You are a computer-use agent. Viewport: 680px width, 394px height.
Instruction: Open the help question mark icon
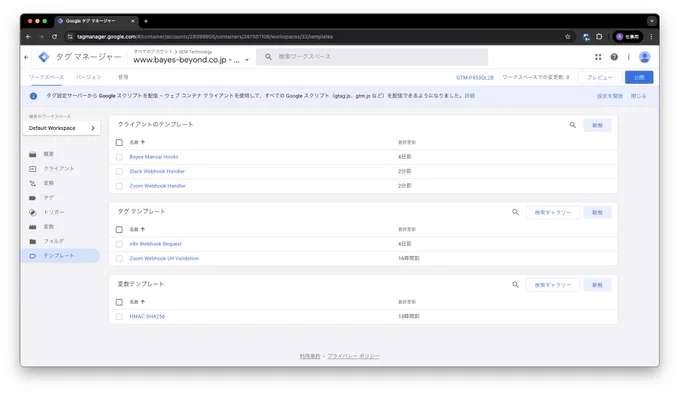[x=614, y=57]
